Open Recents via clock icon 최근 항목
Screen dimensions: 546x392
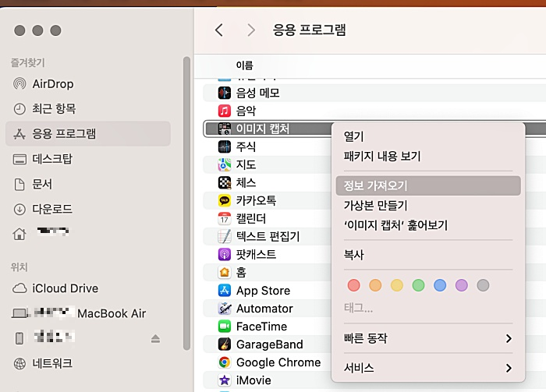point(19,109)
